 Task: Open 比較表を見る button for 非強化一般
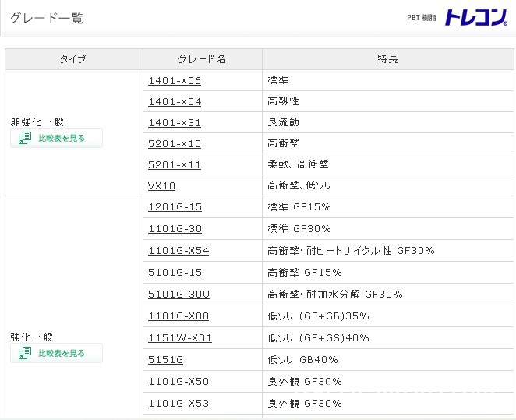pyautogui.click(x=61, y=139)
